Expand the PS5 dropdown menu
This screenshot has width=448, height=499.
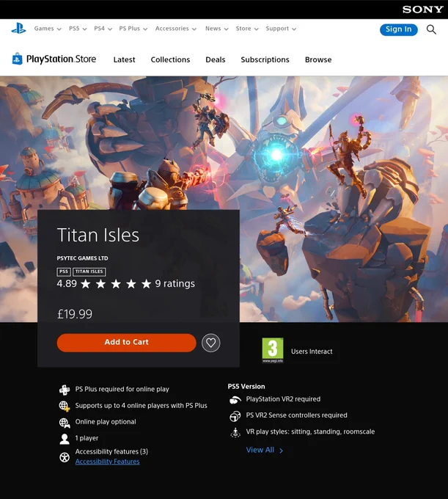coord(78,29)
